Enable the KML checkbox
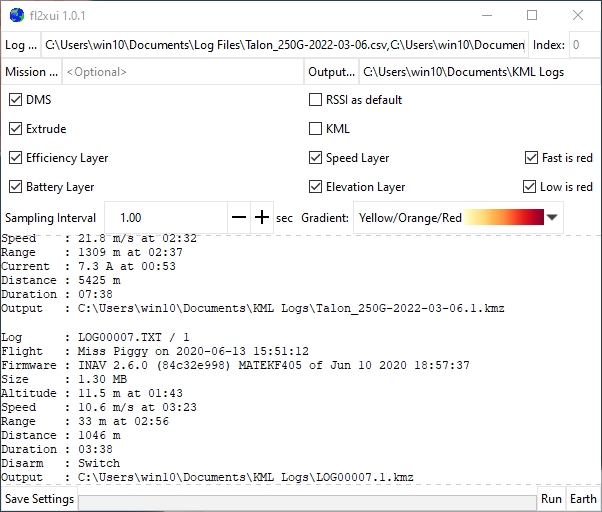The width and height of the screenshot is (602, 512). coord(316,129)
